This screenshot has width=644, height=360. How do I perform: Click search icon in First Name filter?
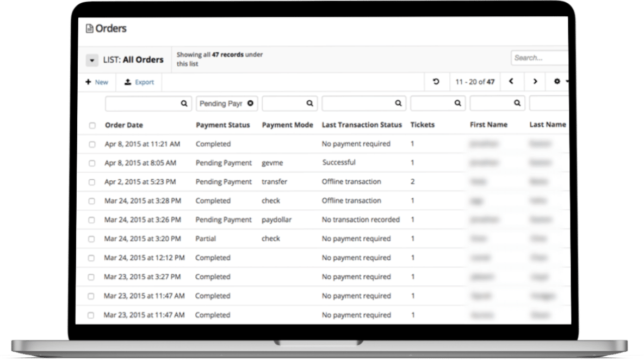[x=517, y=103]
